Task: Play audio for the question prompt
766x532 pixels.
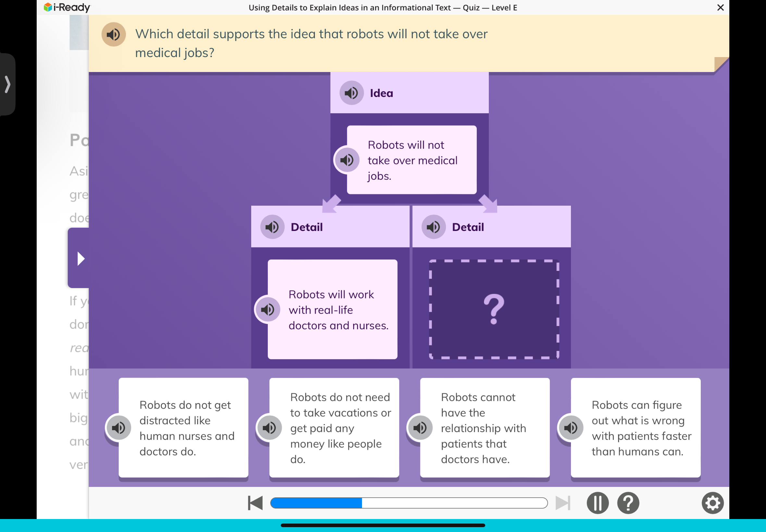Action: click(x=113, y=34)
